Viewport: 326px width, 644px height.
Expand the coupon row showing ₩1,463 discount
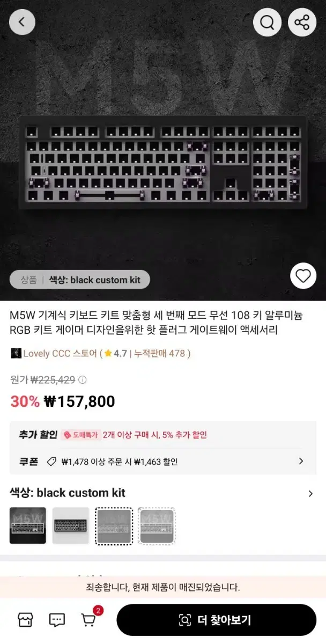(161, 460)
